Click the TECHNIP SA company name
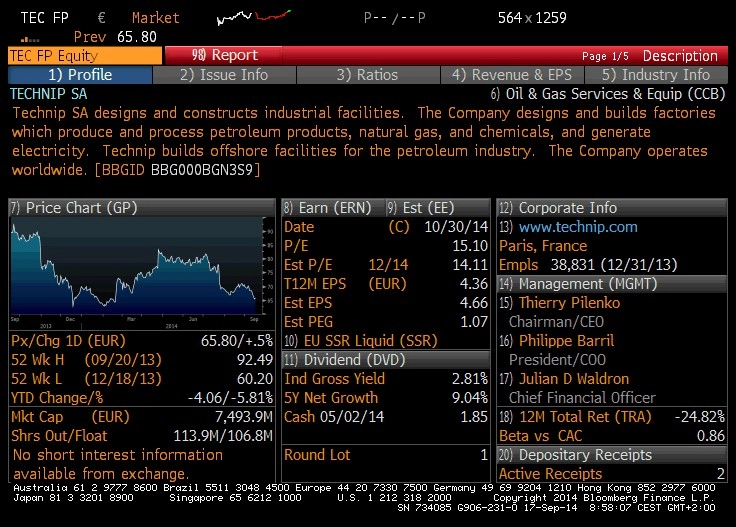 point(49,94)
